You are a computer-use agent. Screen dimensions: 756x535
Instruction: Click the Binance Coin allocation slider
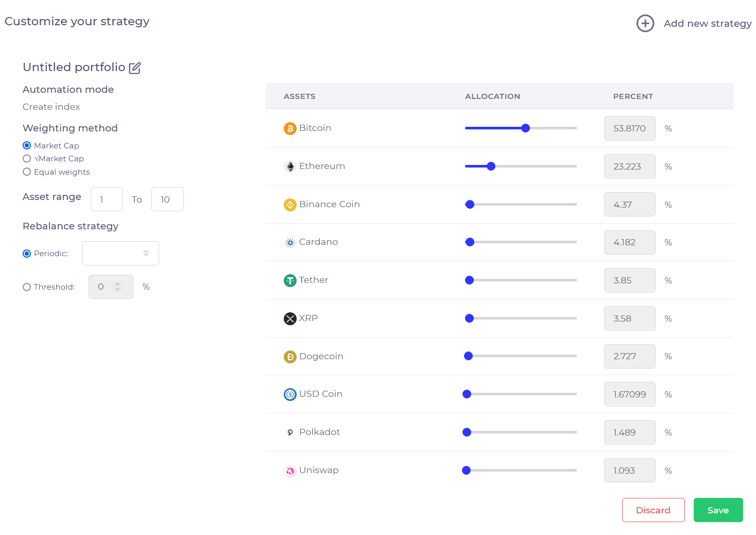click(x=521, y=205)
